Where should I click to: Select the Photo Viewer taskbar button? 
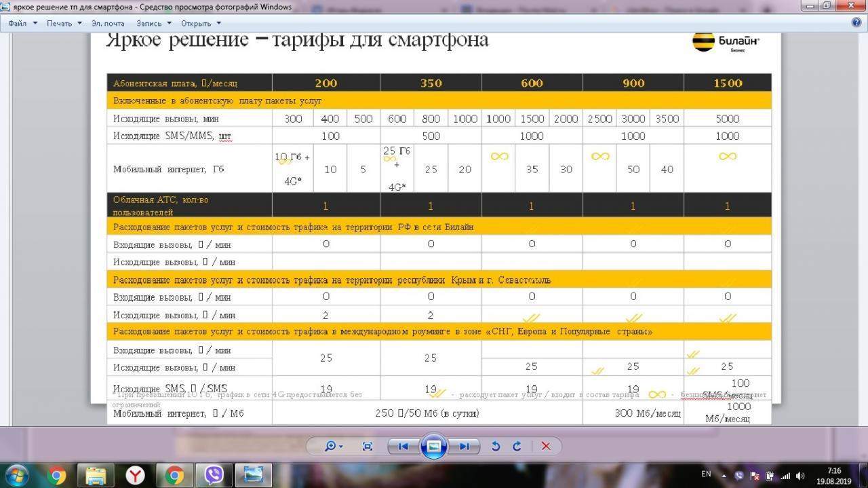point(253,475)
